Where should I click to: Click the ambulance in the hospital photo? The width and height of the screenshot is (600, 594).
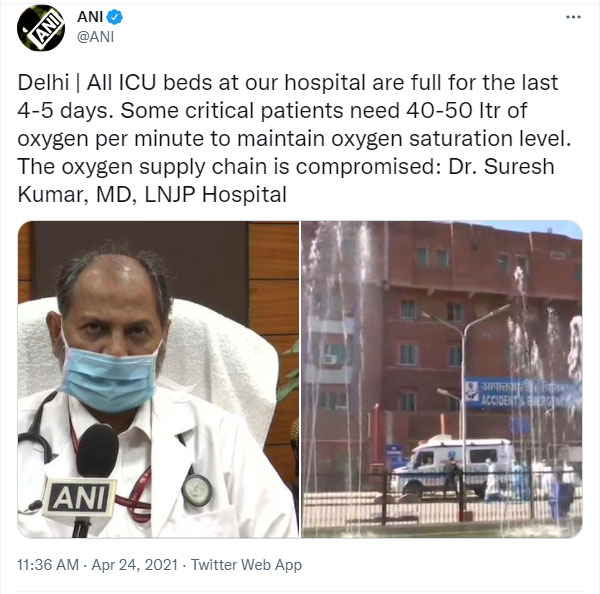455,468
